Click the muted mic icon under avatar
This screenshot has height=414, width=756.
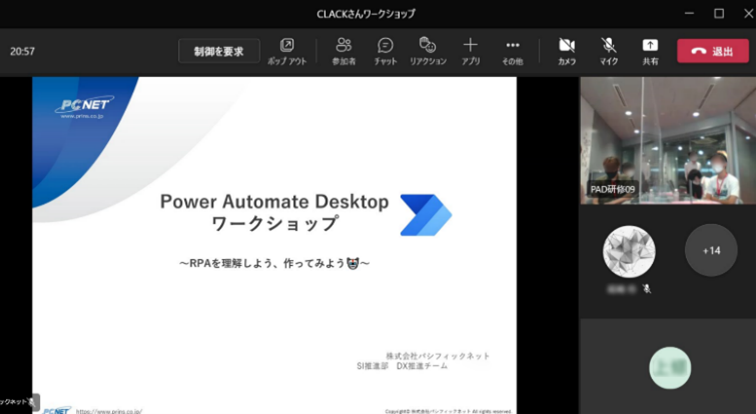[647, 289]
